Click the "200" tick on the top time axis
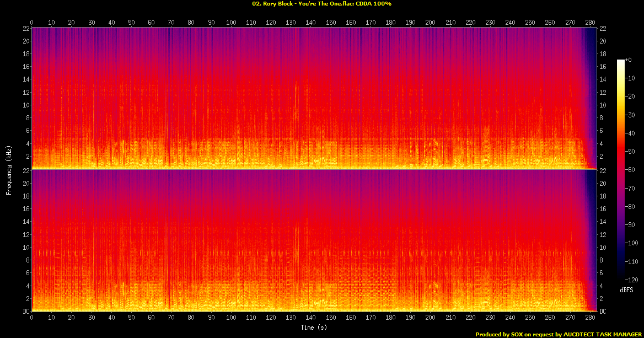The image size is (644, 338). tap(431, 23)
